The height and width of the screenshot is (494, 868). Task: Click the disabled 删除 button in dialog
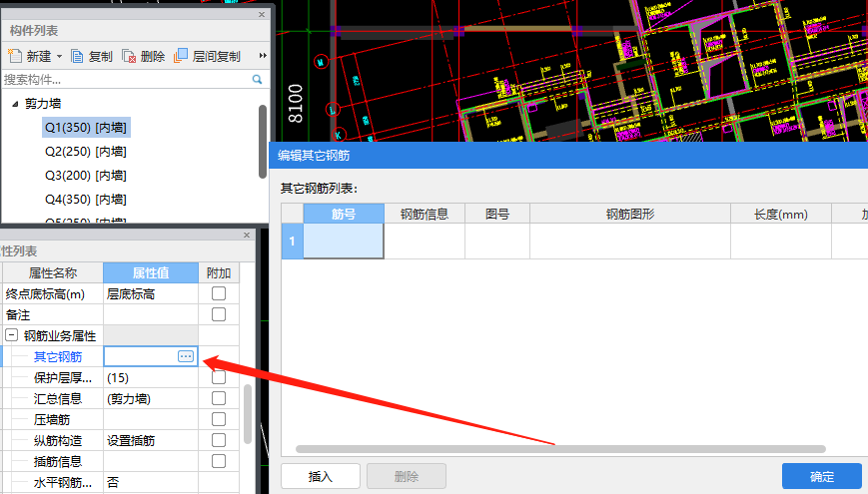(407, 476)
